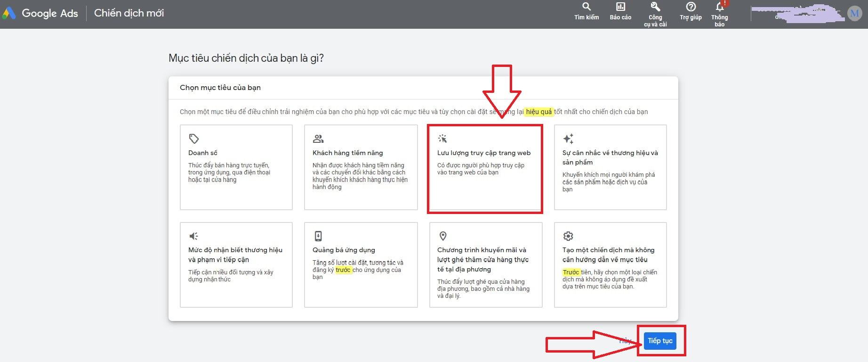Click sparkle icon on Sự cân nhắc card
868x362 pixels.
(x=568, y=139)
